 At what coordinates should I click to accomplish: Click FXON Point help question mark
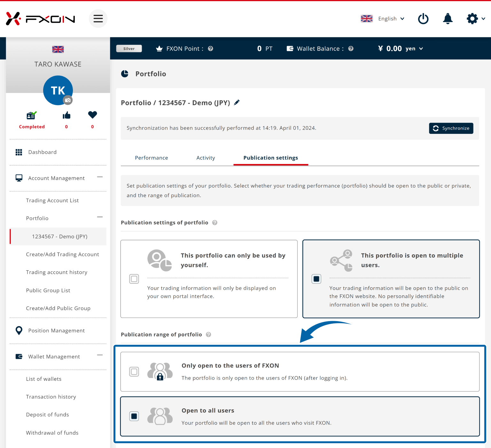[x=210, y=49]
